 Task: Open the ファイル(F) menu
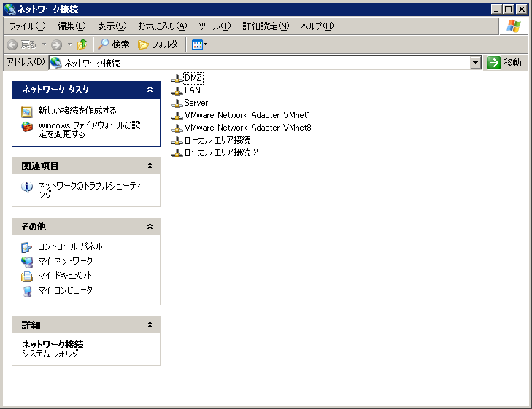pos(27,26)
